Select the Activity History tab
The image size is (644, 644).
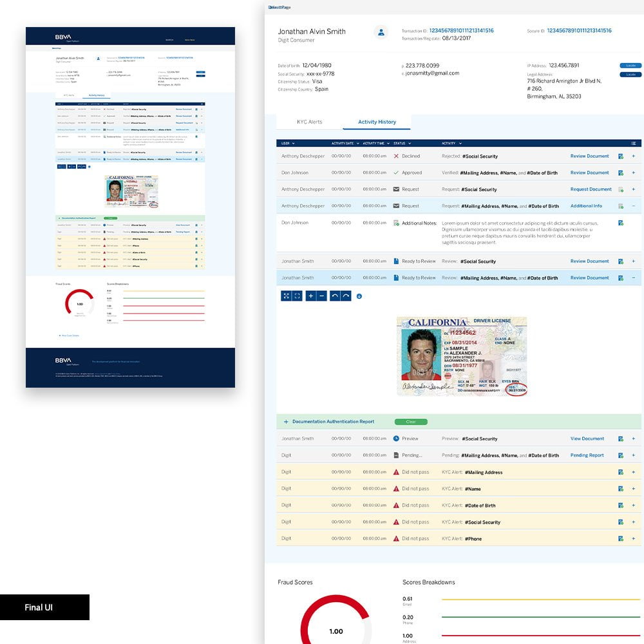tap(377, 122)
